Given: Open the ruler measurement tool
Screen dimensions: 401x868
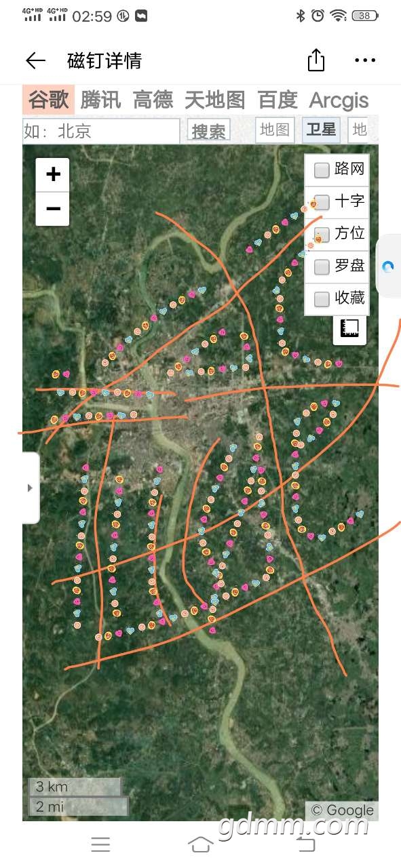Looking at the screenshot, I should point(350,330).
